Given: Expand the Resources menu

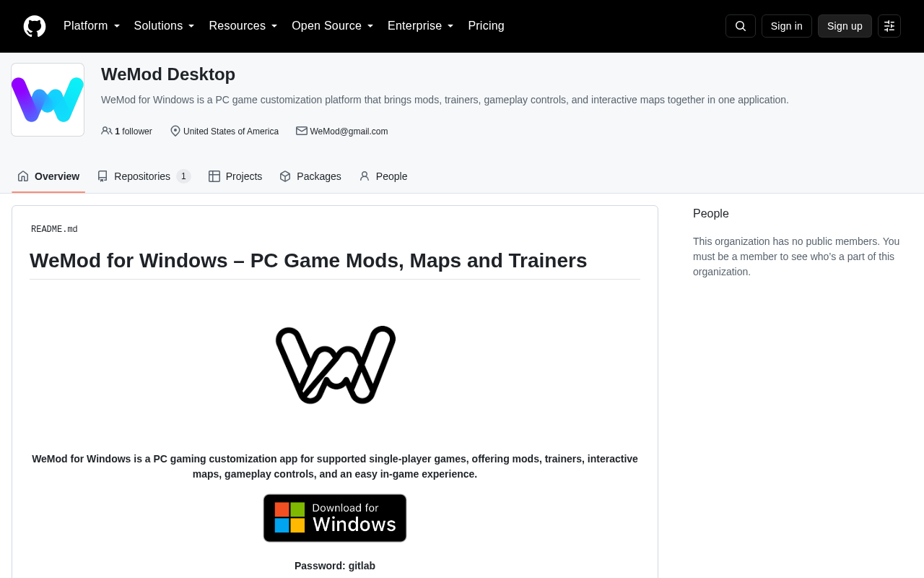Looking at the screenshot, I should tap(243, 26).
